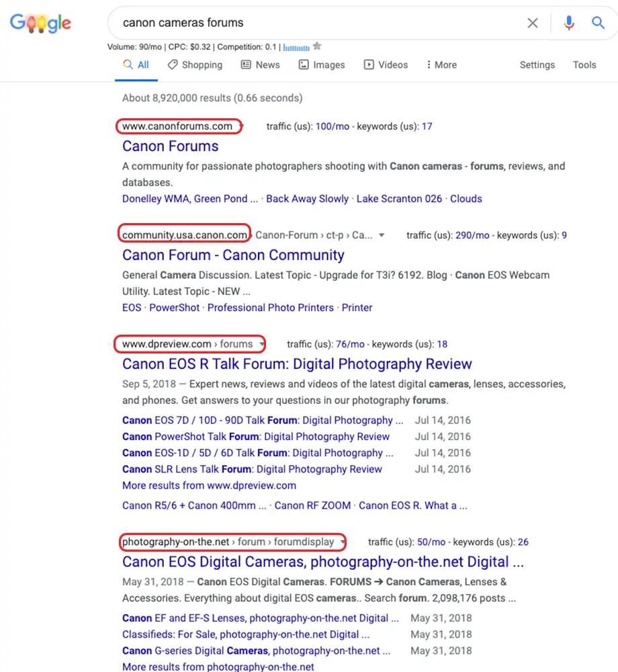The width and height of the screenshot is (618, 672).
Task: Open Canon Forum - Canon Community result
Action: tap(233, 255)
